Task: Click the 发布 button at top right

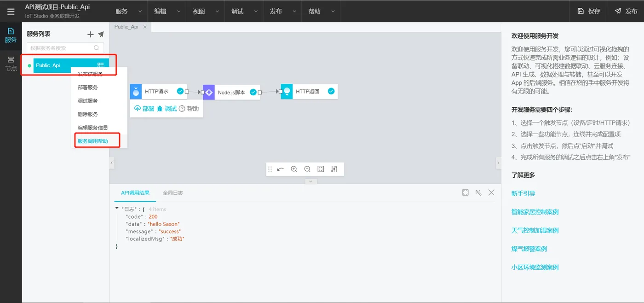Action: (626, 11)
